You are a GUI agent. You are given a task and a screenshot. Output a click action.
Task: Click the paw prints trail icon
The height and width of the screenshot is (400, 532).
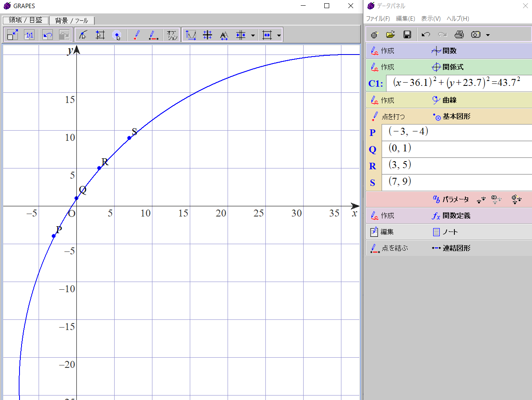click(481, 200)
